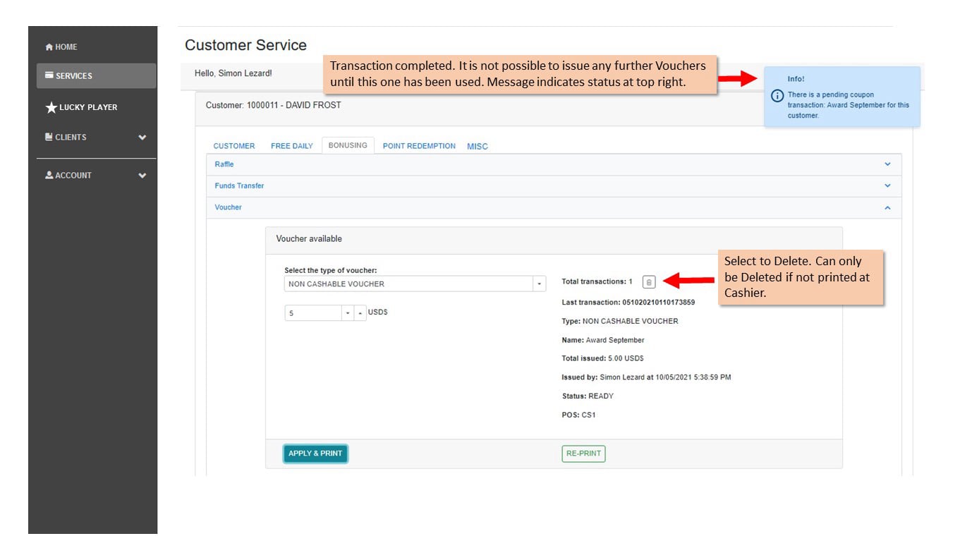Click the Clients book icon
960x560 pixels.
click(49, 137)
